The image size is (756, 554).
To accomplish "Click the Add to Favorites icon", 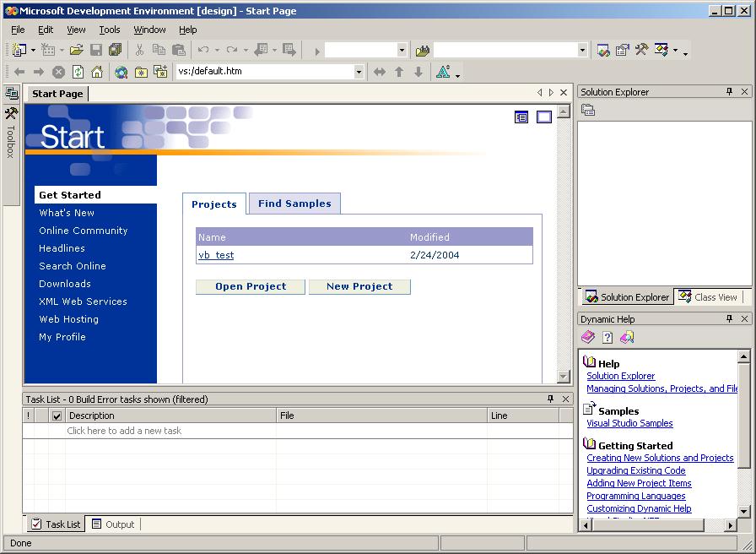I will (x=160, y=72).
